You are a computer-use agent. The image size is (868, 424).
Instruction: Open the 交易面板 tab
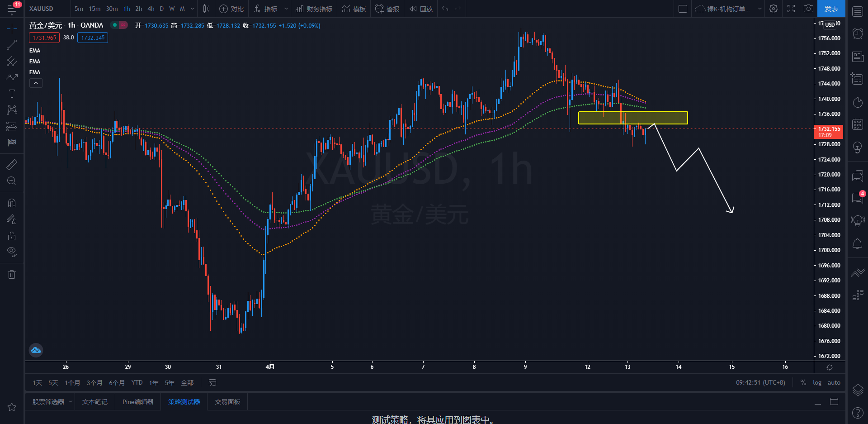click(x=227, y=402)
